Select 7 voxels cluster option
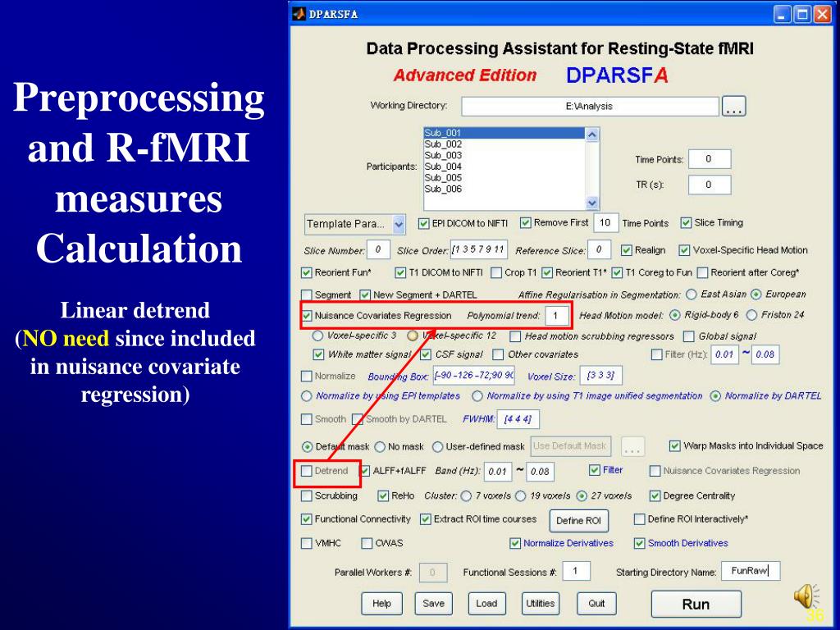840x630 pixels. 466,496
